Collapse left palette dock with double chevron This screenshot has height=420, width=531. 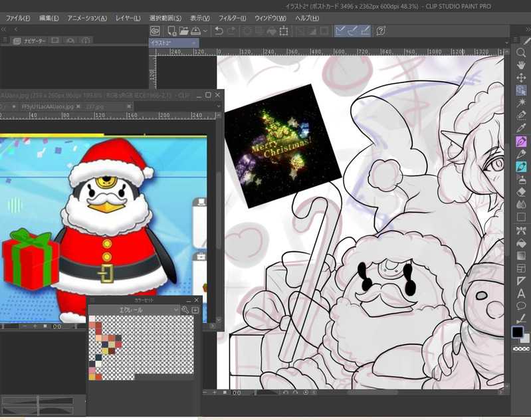click(4, 29)
